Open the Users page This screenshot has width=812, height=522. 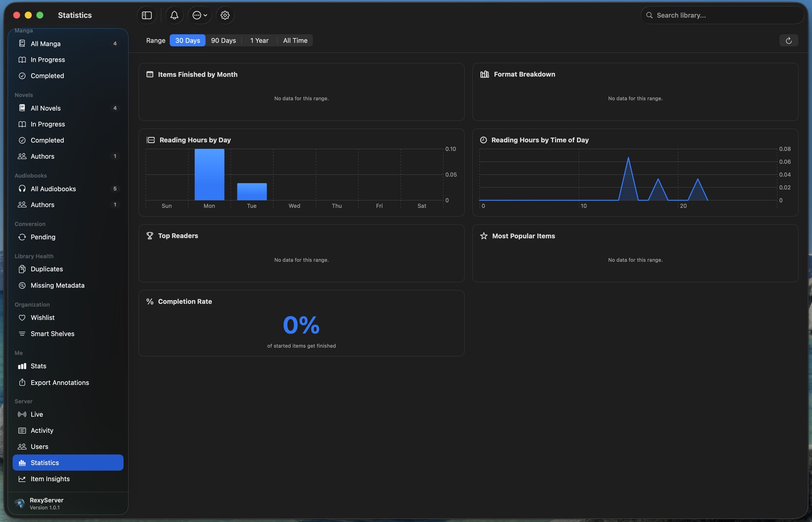tap(68, 447)
